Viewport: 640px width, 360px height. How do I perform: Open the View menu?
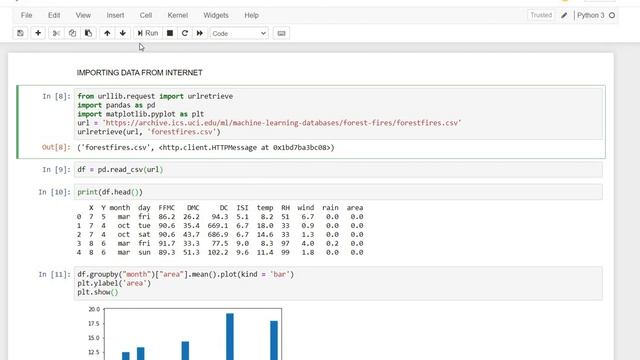pos(83,15)
